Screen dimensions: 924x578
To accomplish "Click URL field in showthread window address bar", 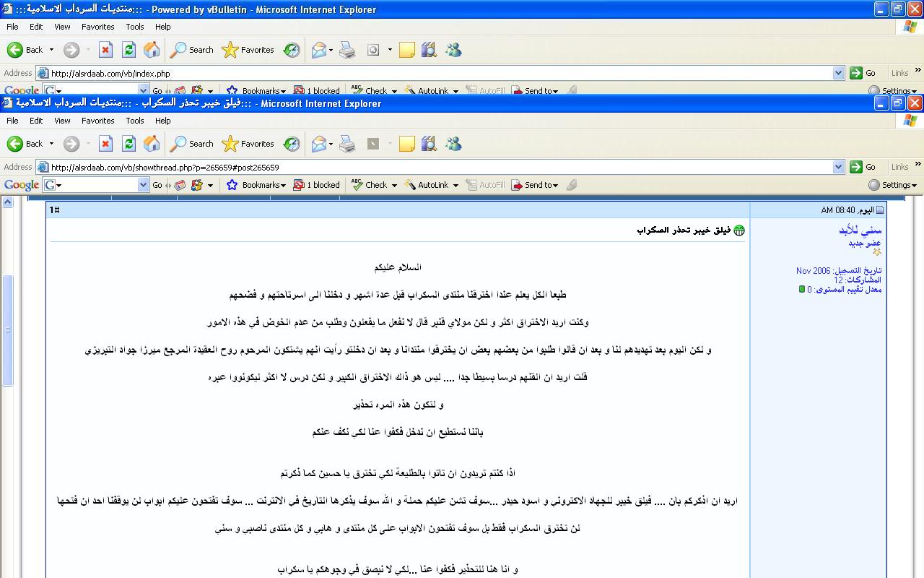I will coord(440,167).
